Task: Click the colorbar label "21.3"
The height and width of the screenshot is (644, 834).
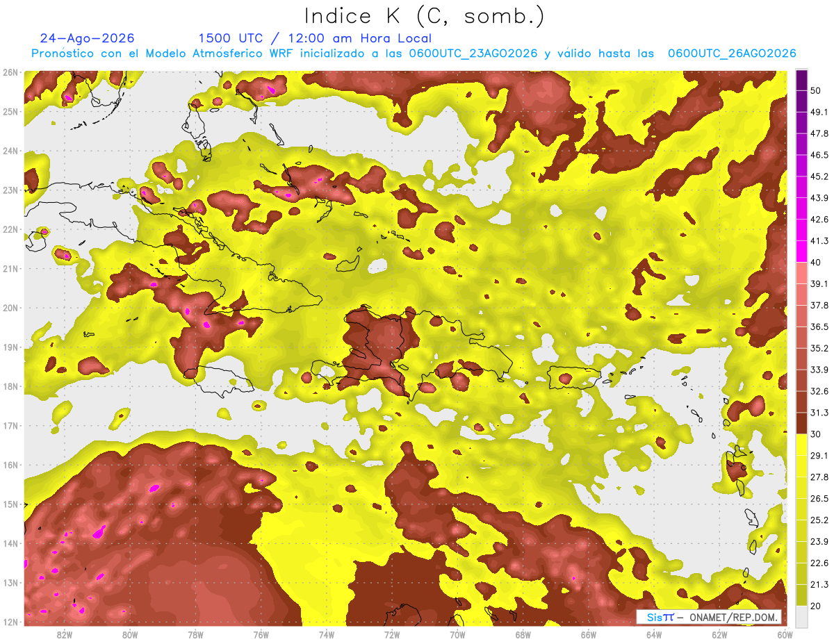Action: point(820,584)
